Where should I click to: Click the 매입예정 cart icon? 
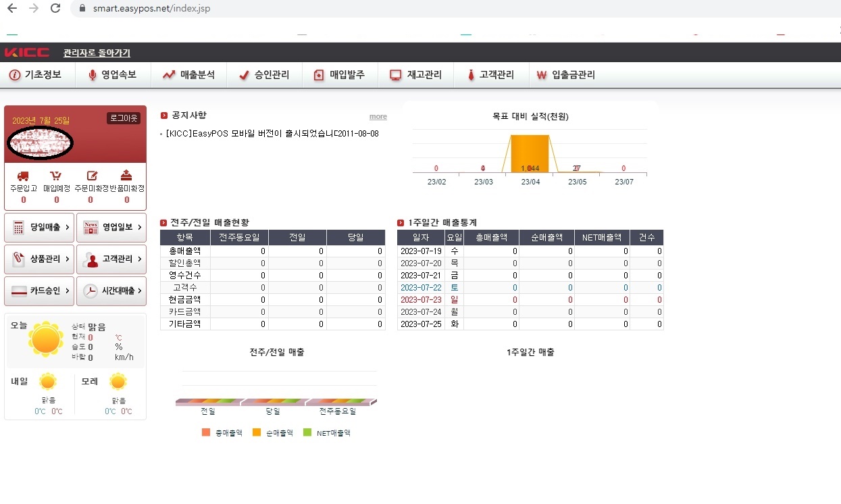point(57,176)
